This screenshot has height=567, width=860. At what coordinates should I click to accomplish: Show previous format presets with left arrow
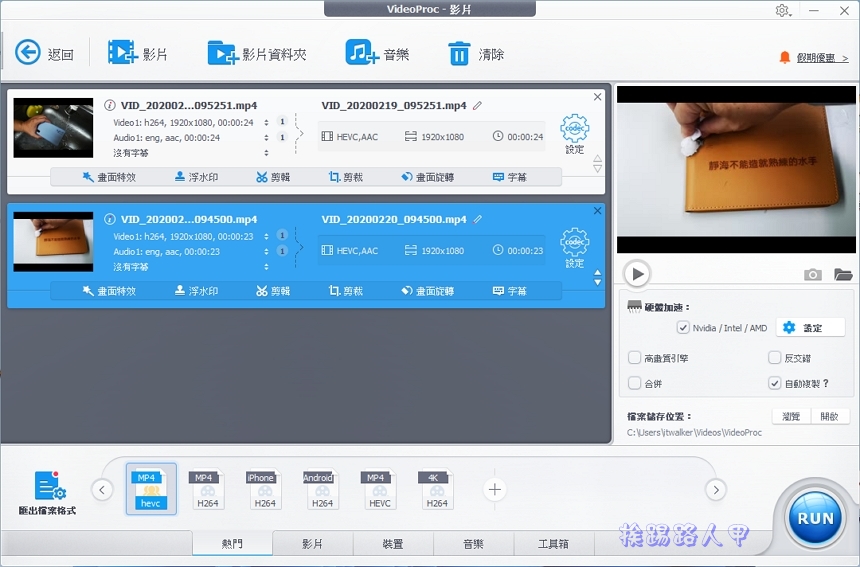(103, 490)
